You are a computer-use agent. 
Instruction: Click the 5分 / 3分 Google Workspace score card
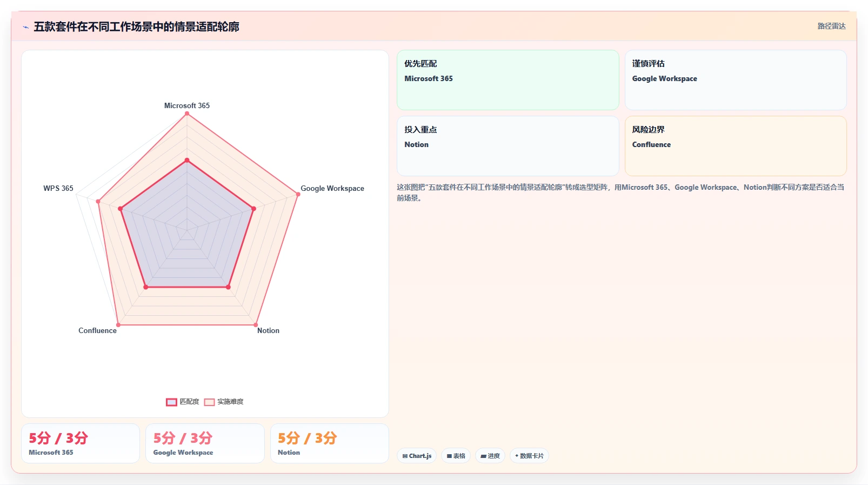pyautogui.click(x=205, y=443)
